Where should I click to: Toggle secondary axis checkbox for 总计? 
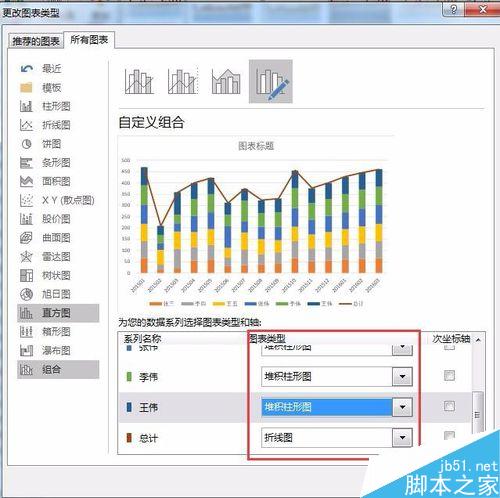coord(449,435)
